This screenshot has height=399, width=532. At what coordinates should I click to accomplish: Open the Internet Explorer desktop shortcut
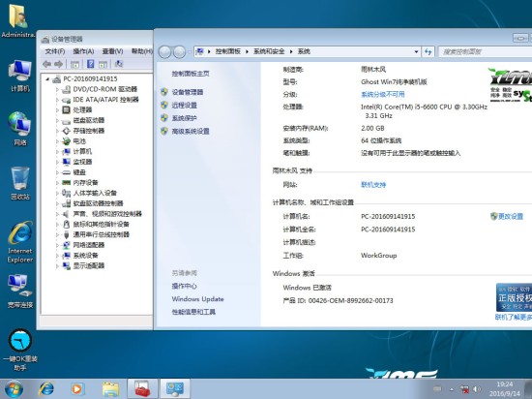click(x=20, y=242)
